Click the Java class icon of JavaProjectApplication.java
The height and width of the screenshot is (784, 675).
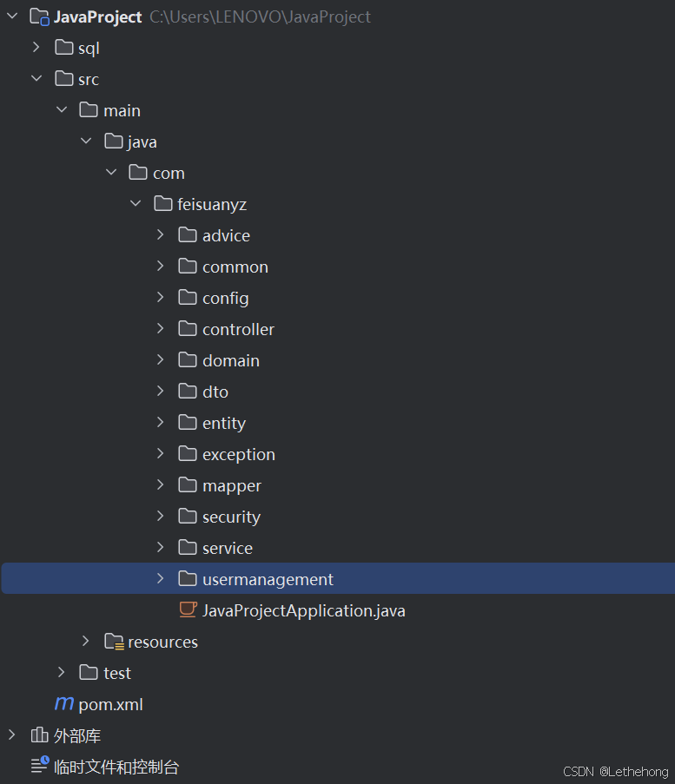pyautogui.click(x=188, y=610)
